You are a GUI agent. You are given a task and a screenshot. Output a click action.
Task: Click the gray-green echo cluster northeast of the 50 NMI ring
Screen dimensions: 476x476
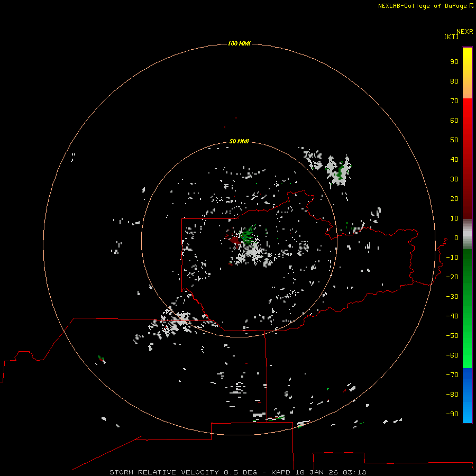[x=338, y=171]
